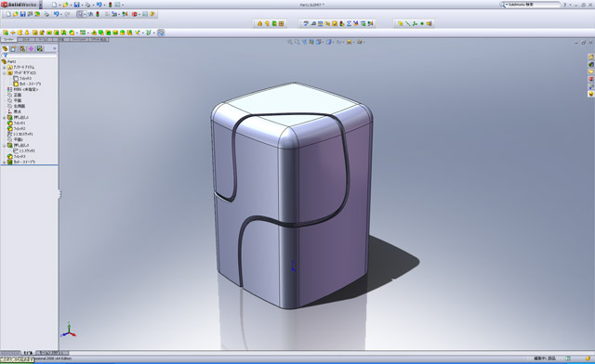Click the Measure tool icon
The height and width of the screenshot is (364, 595).
pos(306,23)
